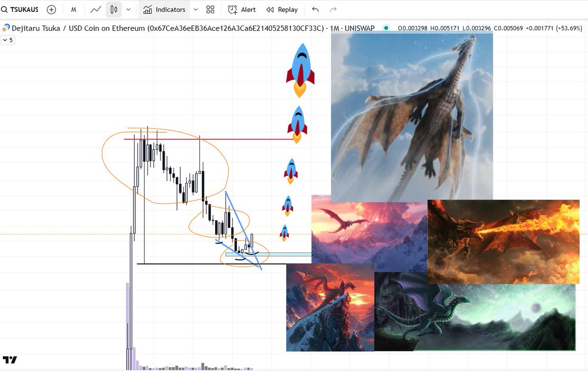588x371 pixels.
Task: Click the Dejitaru Tsuka symbol logo icon
Action: 6,28
